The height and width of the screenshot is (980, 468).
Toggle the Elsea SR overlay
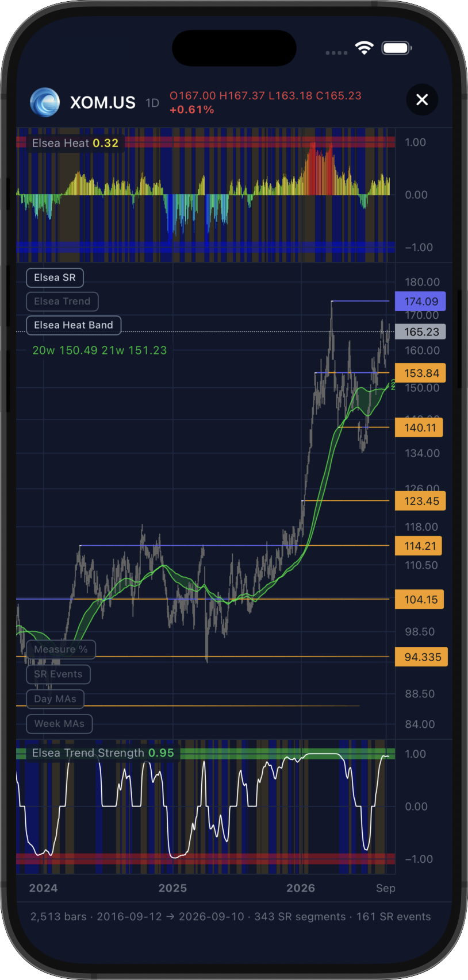point(55,277)
